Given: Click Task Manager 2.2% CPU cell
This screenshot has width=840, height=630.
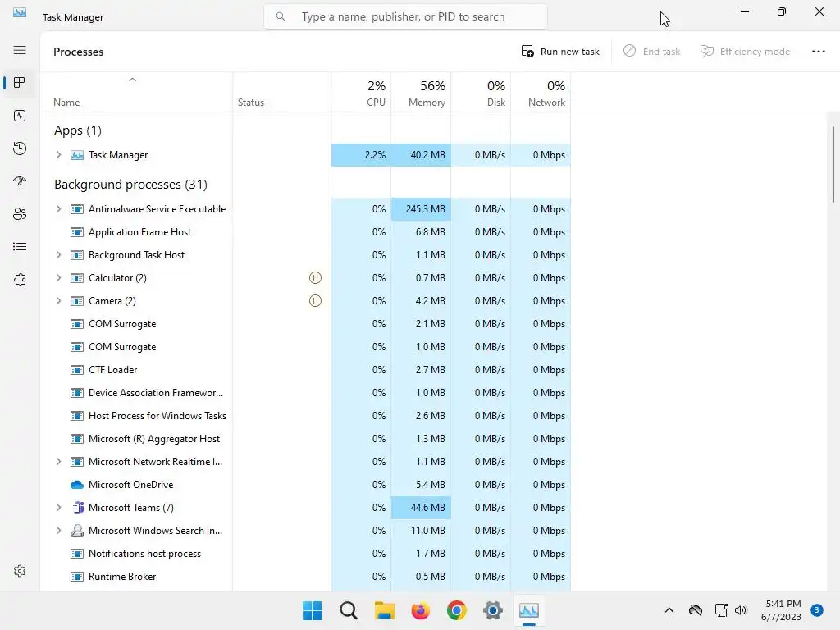Looking at the screenshot, I should pyautogui.click(x=361, y=155).
